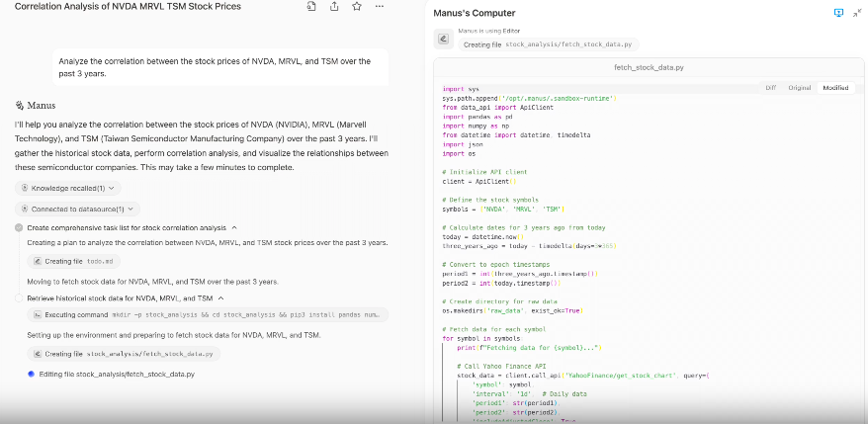The image size is (868, 424).
Task: Click code line 'import json'
Action: 461,144
